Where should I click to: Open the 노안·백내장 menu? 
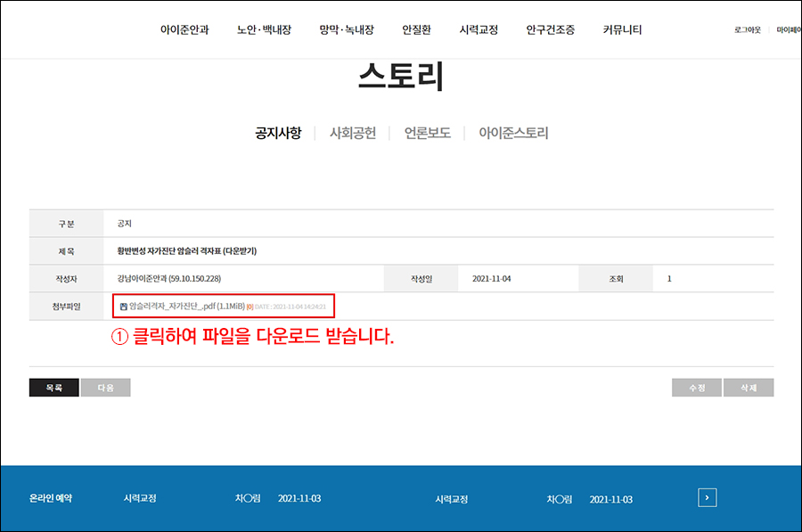coord(264,29)
